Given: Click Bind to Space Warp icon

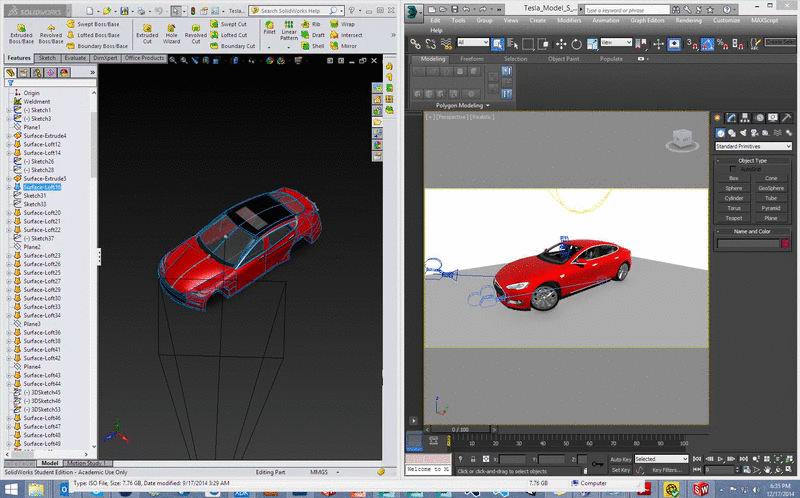Looking at the screenshot, I should pyautogui.click(x=446, y=44).
